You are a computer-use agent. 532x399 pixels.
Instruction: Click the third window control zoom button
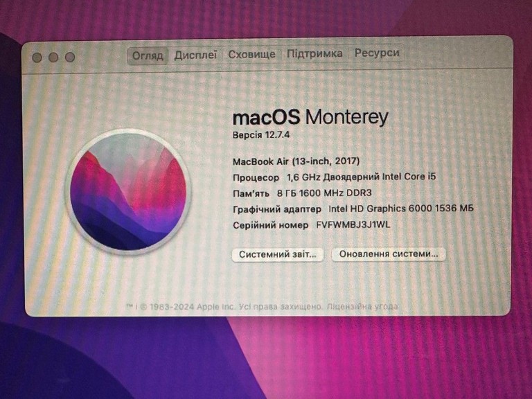(70, 57)
